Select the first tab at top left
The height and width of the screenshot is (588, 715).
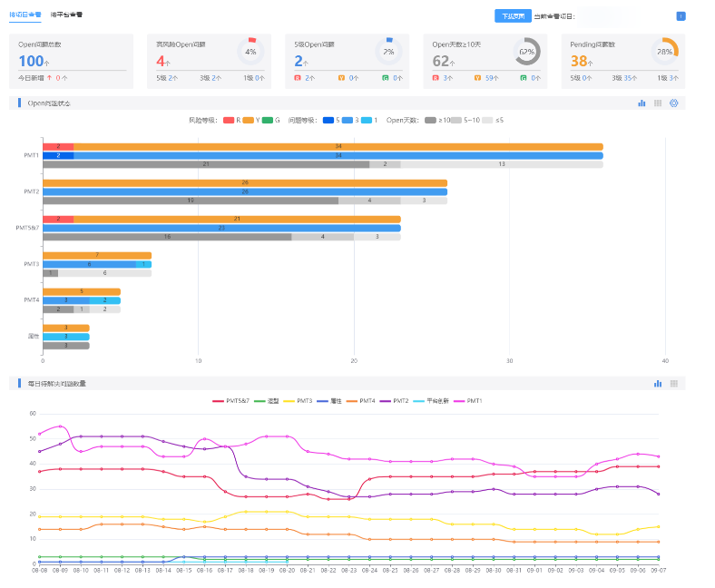coord(25,15)
